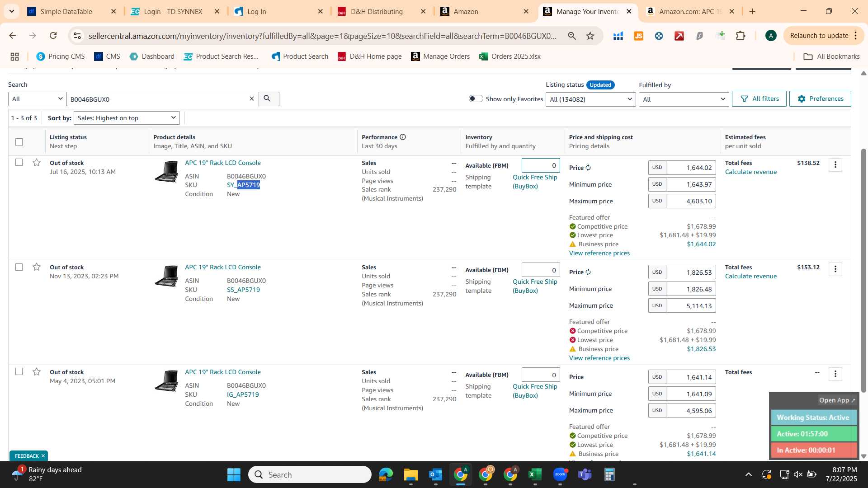Open browser zoom magnifier icon
This screenshot has height=488, width=868.
point(572,36)
